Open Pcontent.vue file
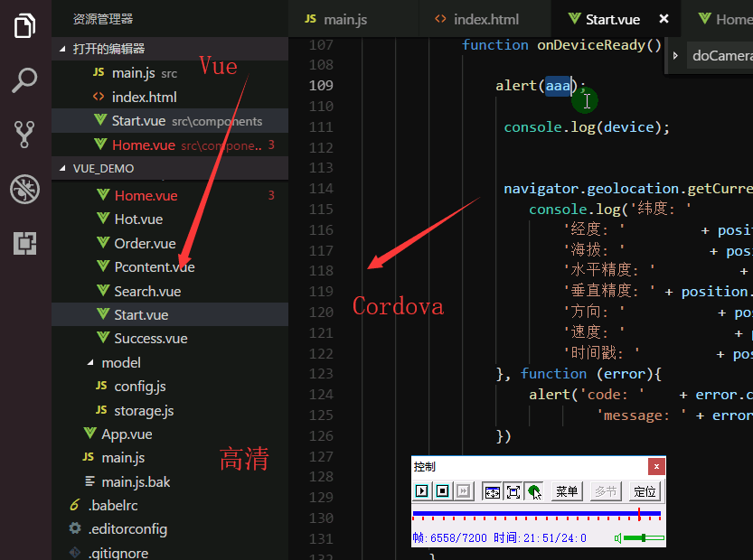Viewport: 753px width, 560px height. point(170,266)
